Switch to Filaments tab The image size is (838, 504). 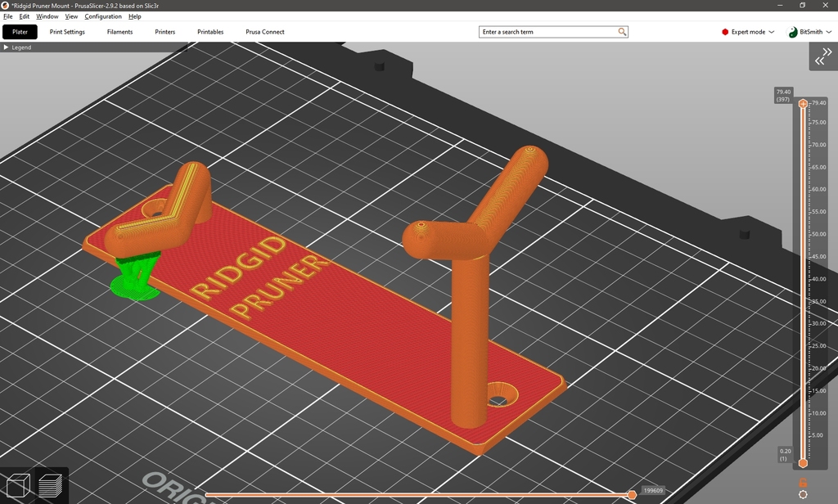(119, 32)
